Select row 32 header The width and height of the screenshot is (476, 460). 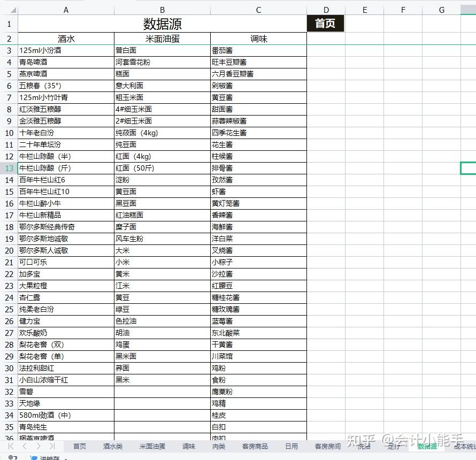click(x=9, y=392)
